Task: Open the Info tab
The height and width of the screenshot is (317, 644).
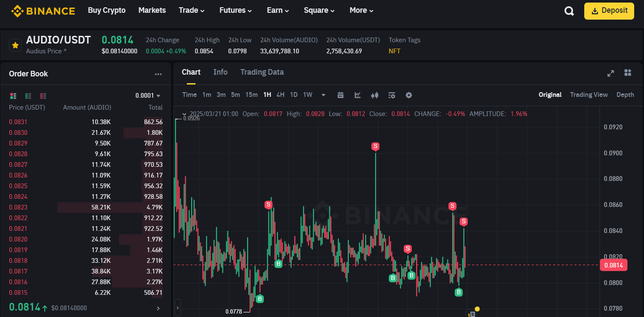Action: click(220, 72)
